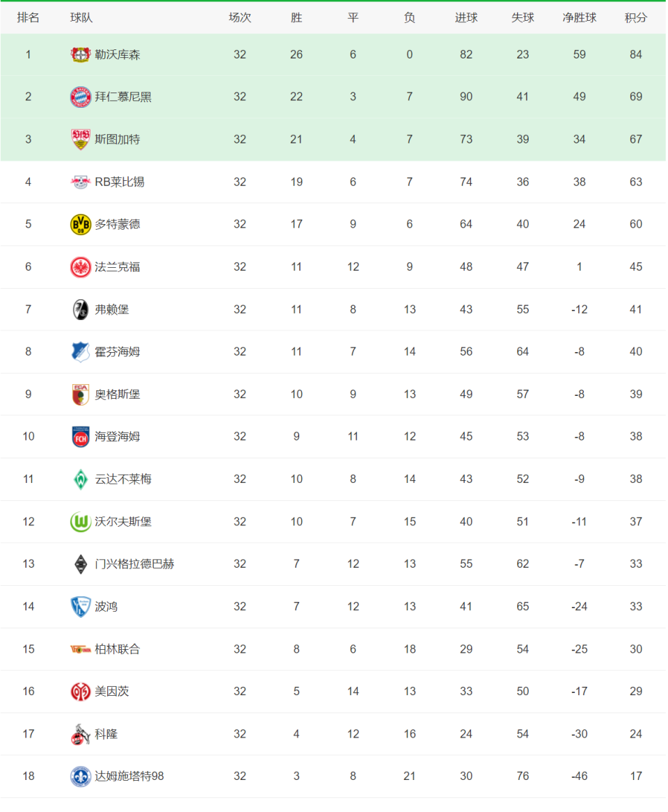Click the Eintracht Frankfurt eagle crest
The width and height of the screenshot is (668, 812).
81,266
